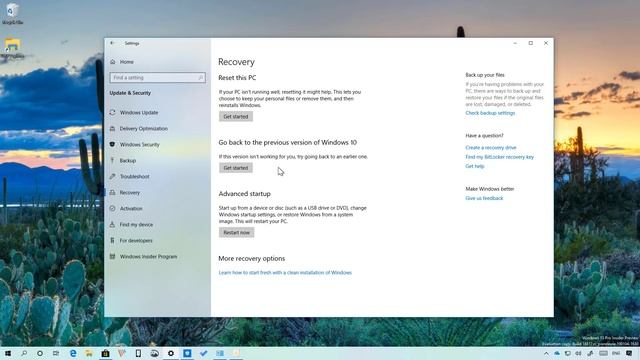
Task: Click the For developers icon
Action: coord(112,240)
